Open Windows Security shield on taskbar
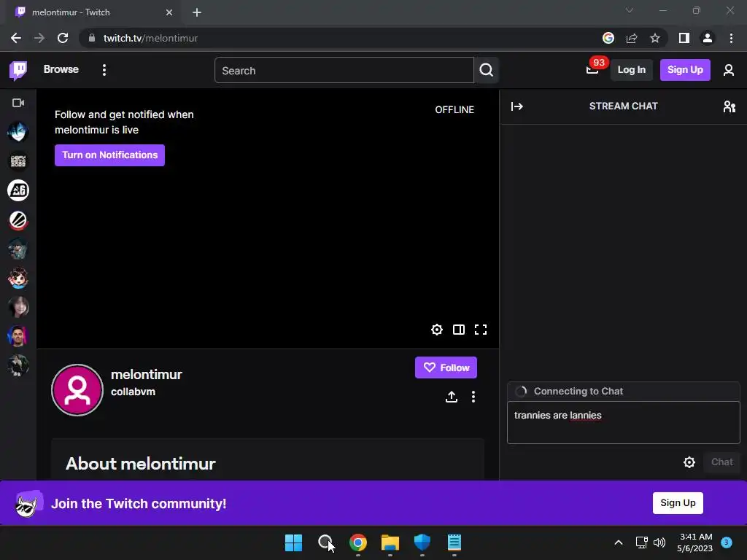The image size is (747, 560). coord(422,542)
